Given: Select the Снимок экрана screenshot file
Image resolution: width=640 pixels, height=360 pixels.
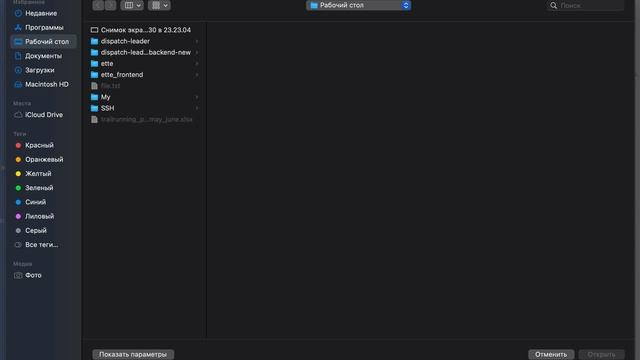Looking at the screenshot, I should pos(141,30).
